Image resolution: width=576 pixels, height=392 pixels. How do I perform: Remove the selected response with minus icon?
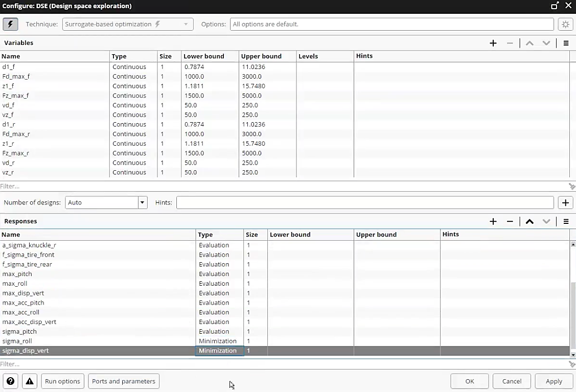click(x=510, y=221)
